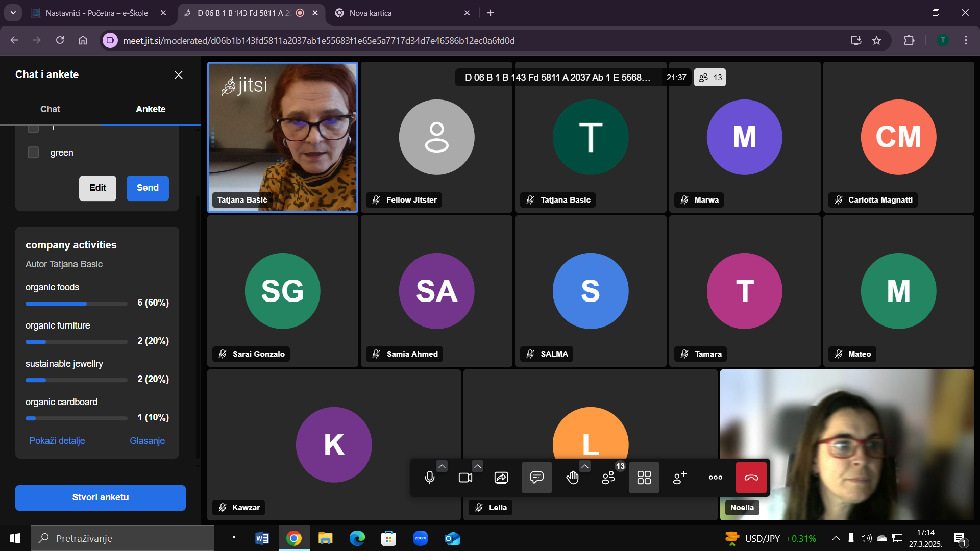Screen dimensions: 980x551
Task: Close the Nastavnici e-Škole tab
Action: tap(163, 13)
